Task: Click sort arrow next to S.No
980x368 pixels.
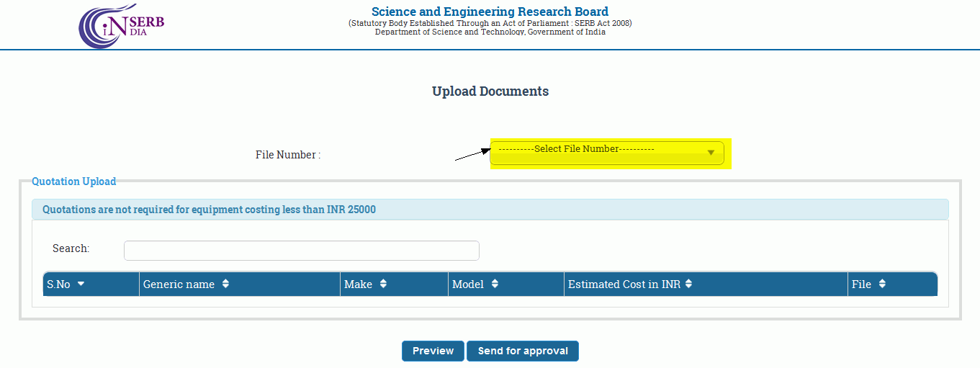Action: (81, 284)
